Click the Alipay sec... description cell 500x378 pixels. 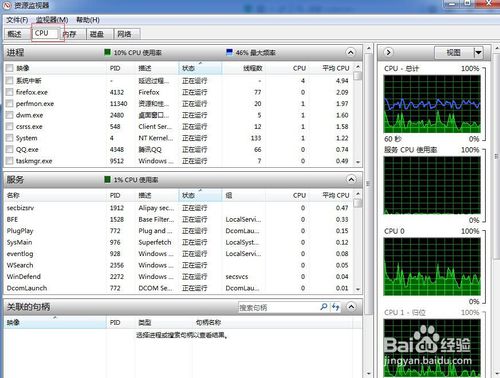click(156, 208)
